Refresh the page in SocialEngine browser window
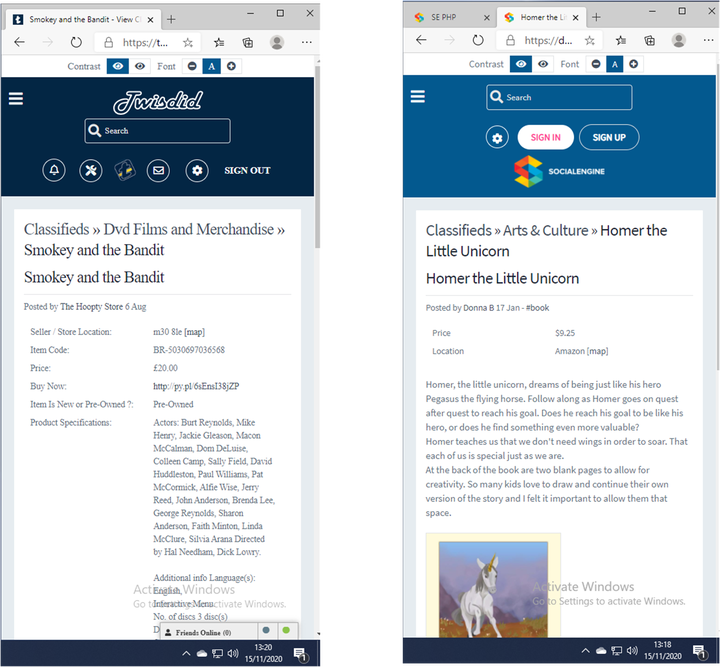Screen dimensions: 720x667 click(478, 40)
